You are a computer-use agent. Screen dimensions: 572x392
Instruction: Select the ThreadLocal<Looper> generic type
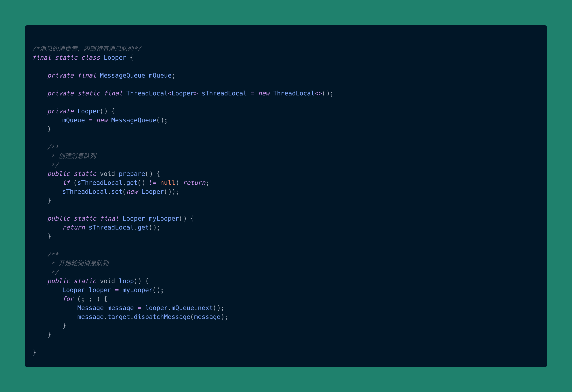[x=161, y=93]
